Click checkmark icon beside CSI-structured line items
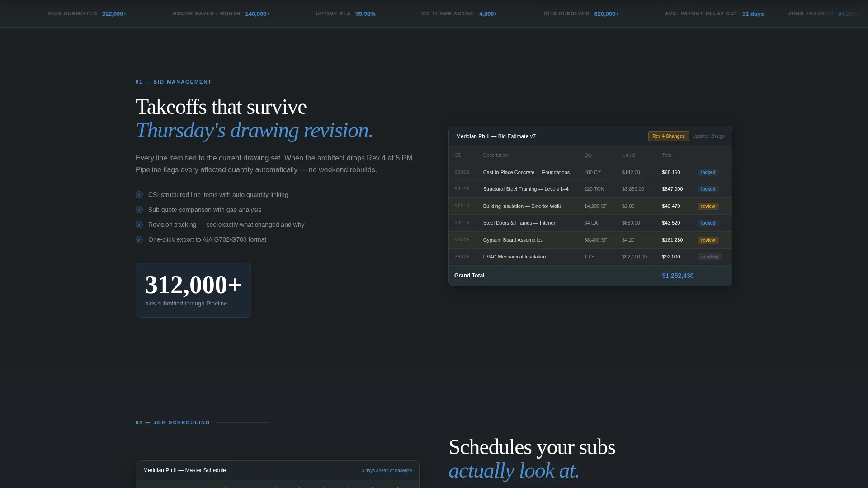 coord(139,195)
